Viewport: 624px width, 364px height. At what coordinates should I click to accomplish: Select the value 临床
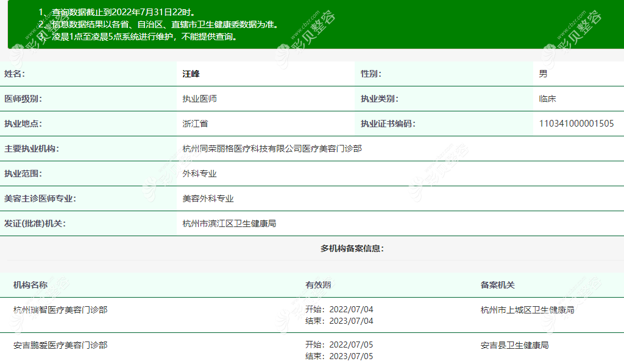(547, 99)
